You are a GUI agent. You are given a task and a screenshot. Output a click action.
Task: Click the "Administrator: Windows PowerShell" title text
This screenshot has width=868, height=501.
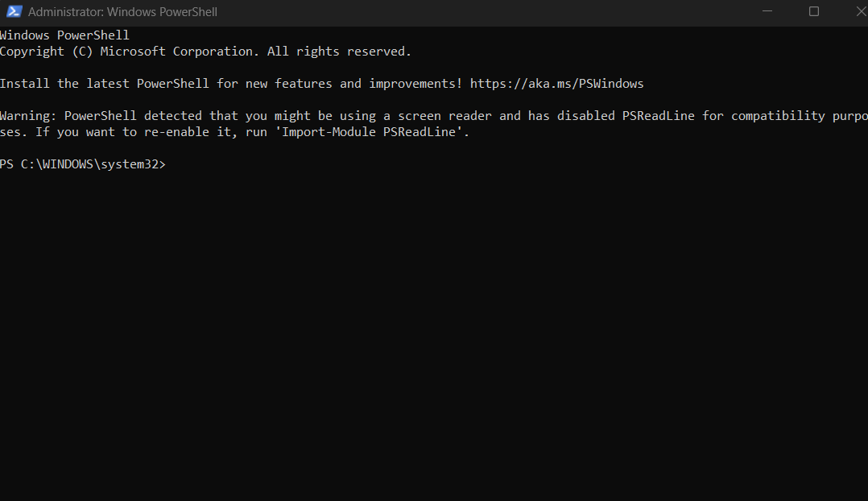click(122, 12)
